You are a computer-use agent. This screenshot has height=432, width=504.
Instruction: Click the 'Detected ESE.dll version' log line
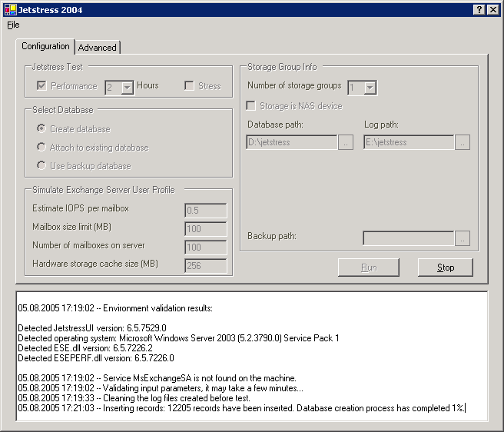click(x=85, y=348)
